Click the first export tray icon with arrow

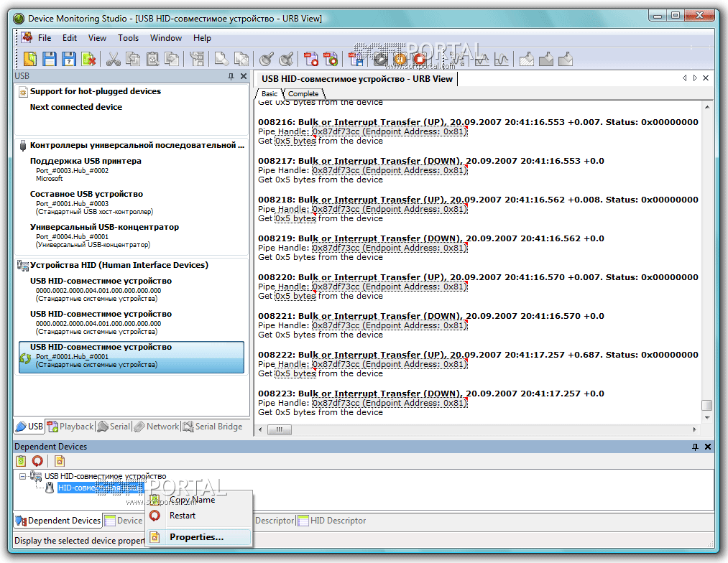(527, 59)
